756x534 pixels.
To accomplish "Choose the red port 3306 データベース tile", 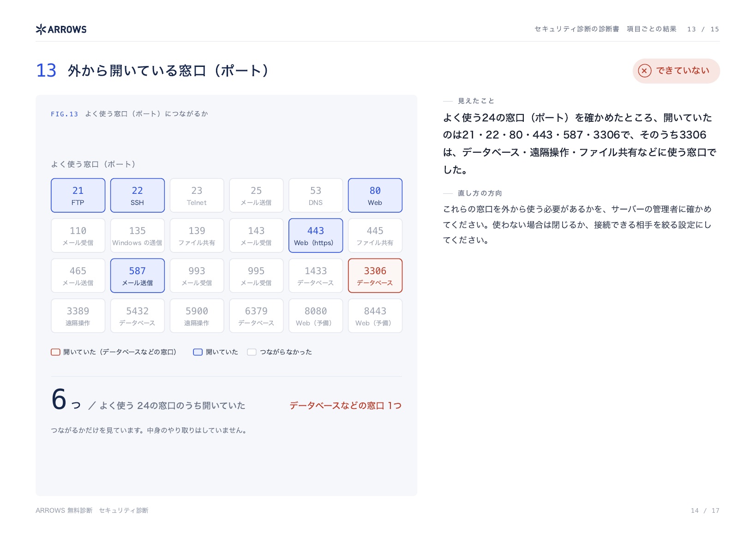I will point(375,276).
